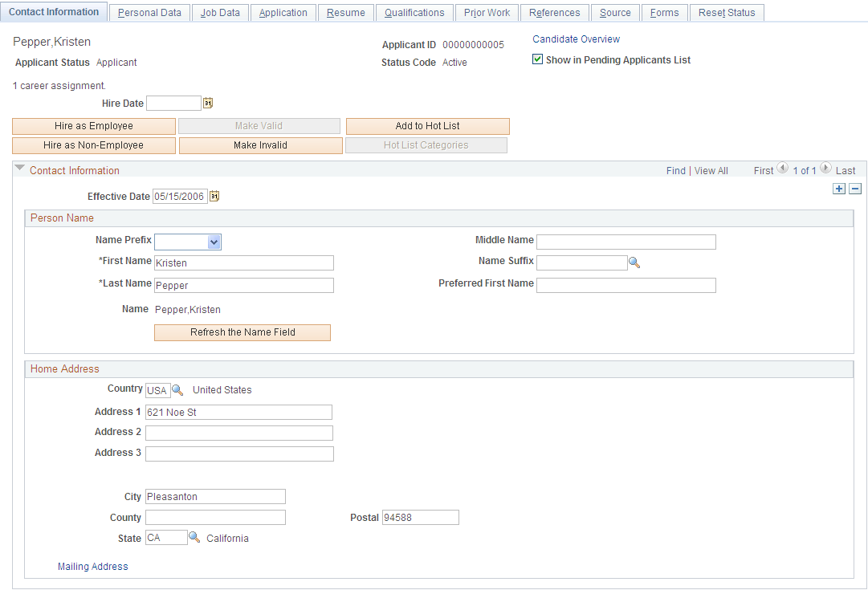
Task: Click the Home Address section header
Action: point(439,369)
